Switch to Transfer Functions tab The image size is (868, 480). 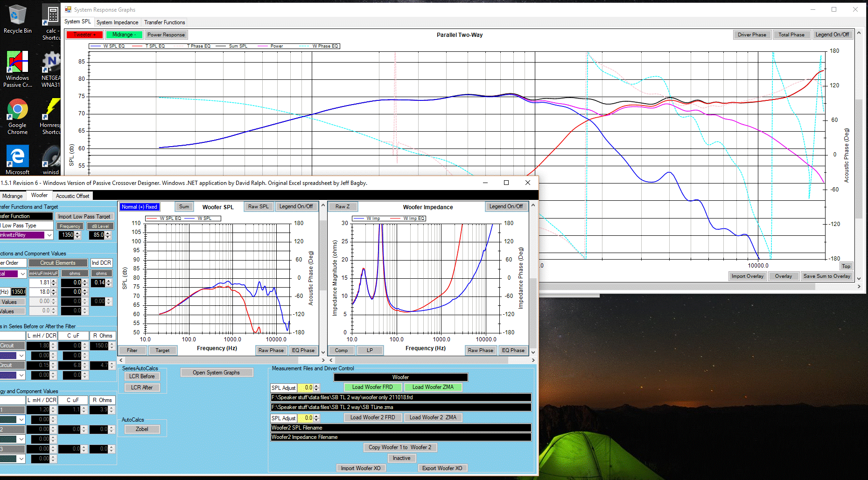click(164, 22)
